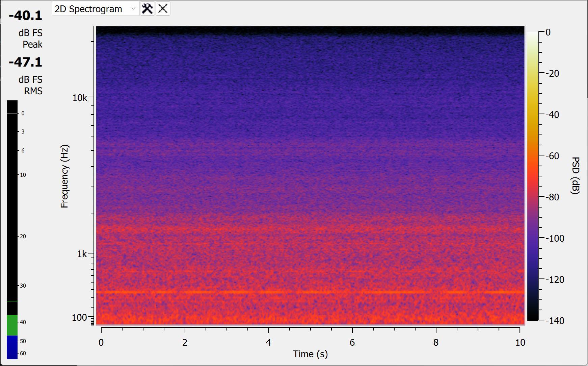
Task: Click the -47.1 RMS level readout
Action: [x=25, y=62]
